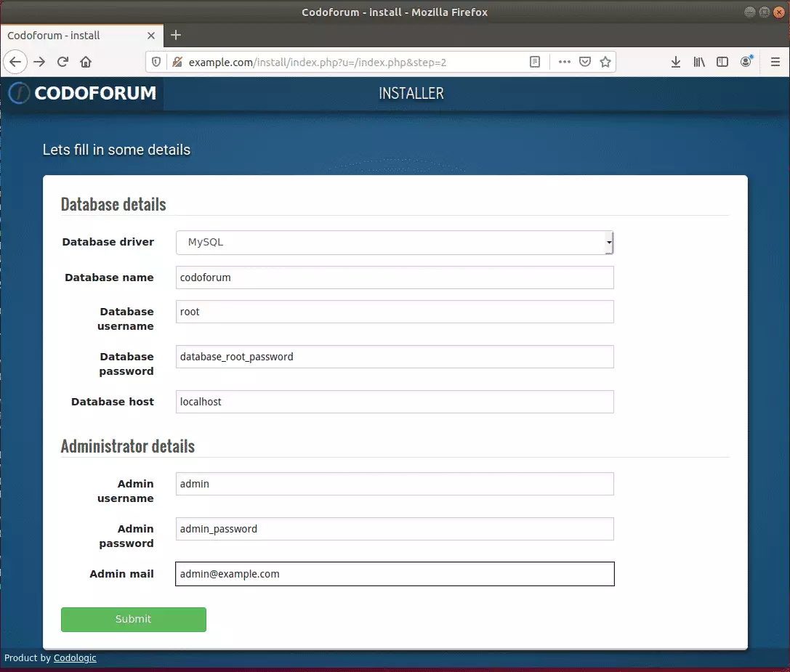
Task: Save page to Pocket icon
Action: (584, 62)
